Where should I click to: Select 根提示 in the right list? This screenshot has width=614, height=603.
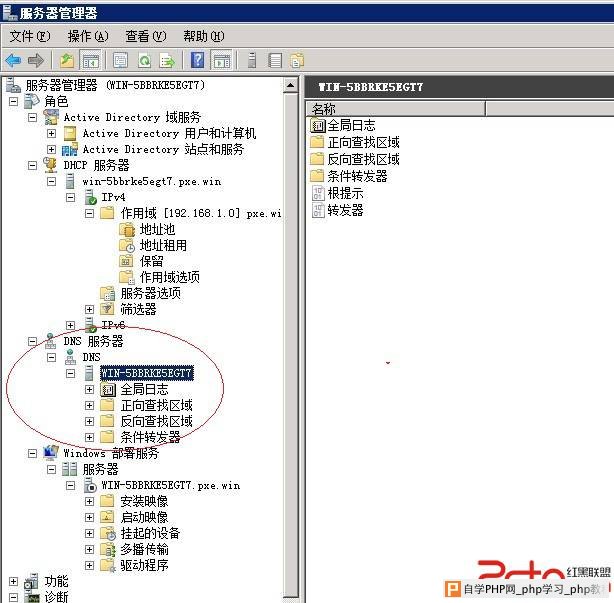345,193
